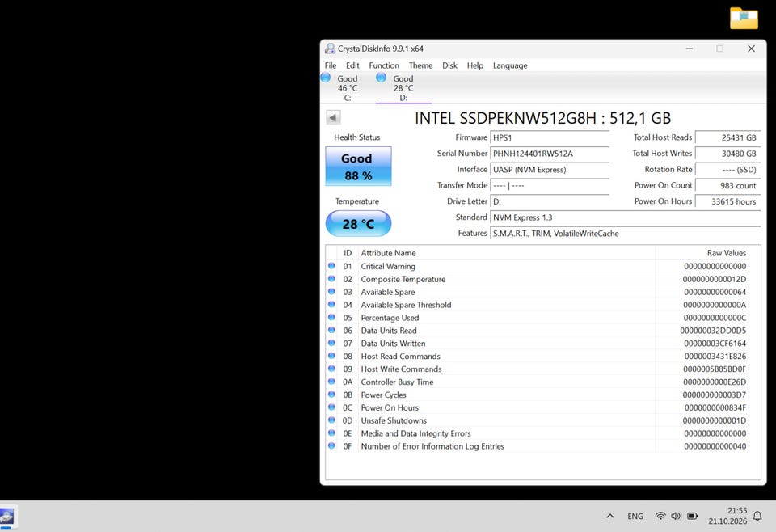Open the Function menu

pyautogui.click(x=384, y=65)
